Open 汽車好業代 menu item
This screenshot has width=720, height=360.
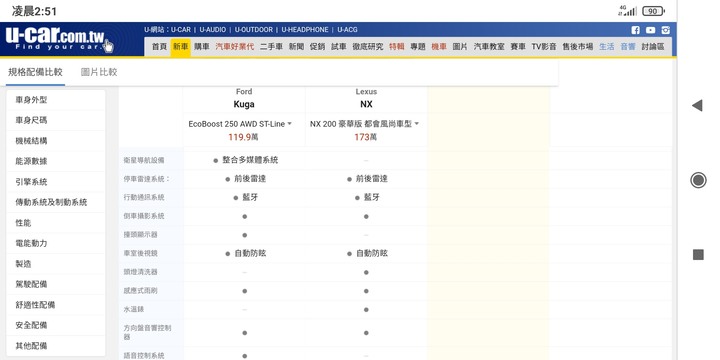pos(235,47)
